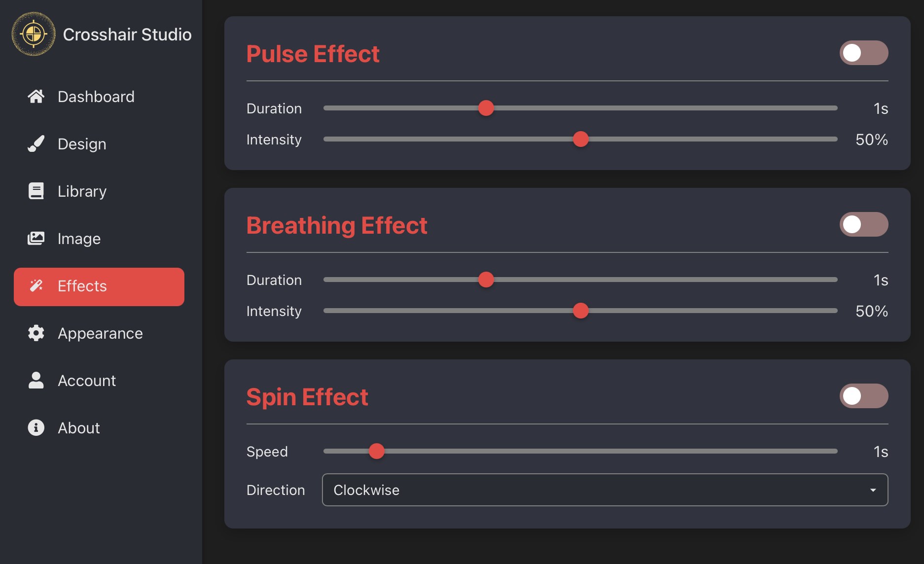Open Appearance via the gear icon

pos(36,333)
